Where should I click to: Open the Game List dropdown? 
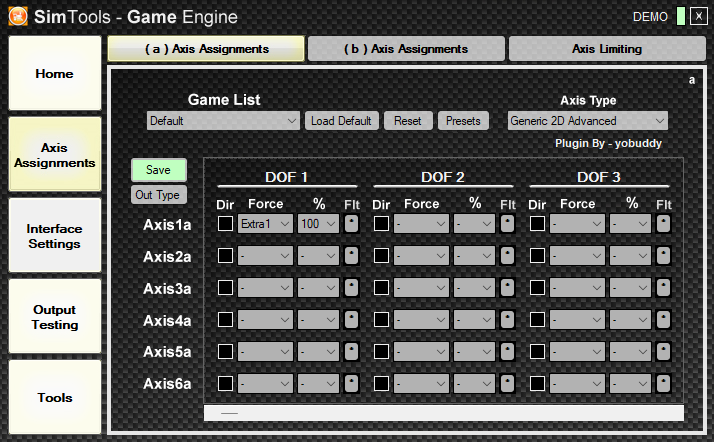coord(223,121)
